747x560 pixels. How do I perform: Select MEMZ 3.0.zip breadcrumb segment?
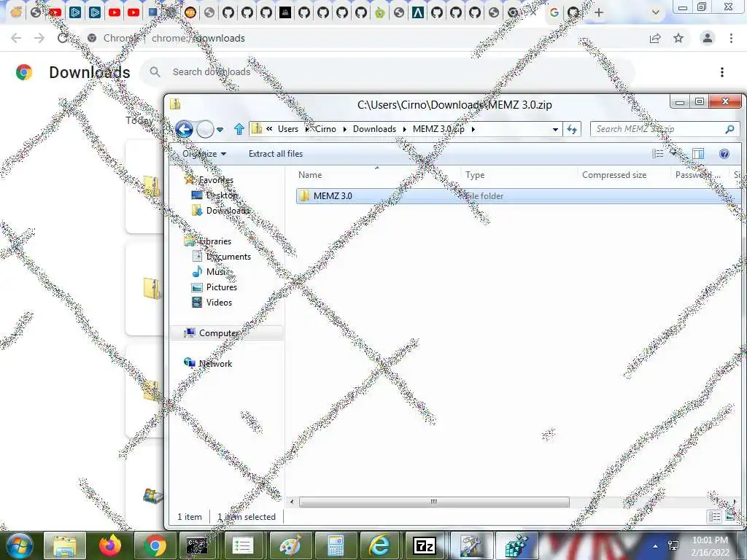coord(438,129)
